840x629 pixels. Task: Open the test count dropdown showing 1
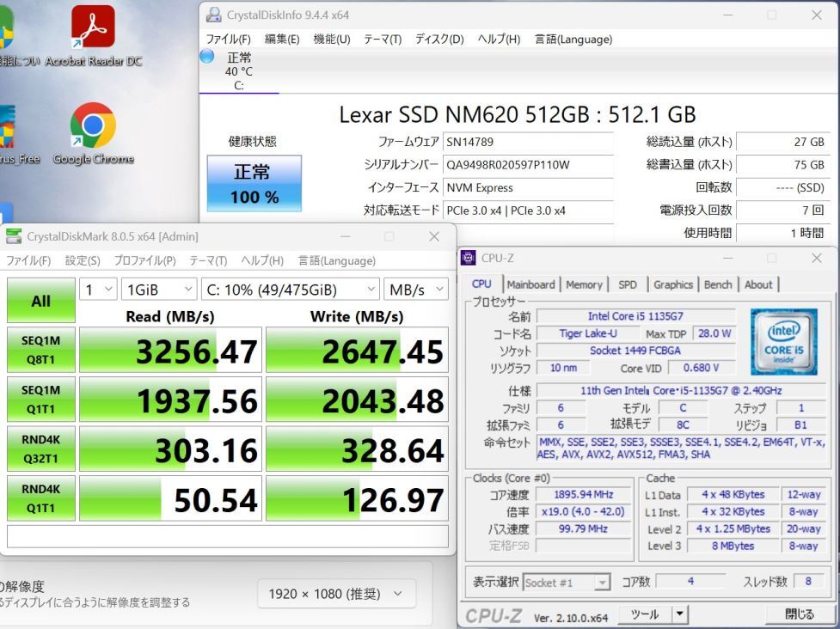pyautogui.click(x=99, y=290)
